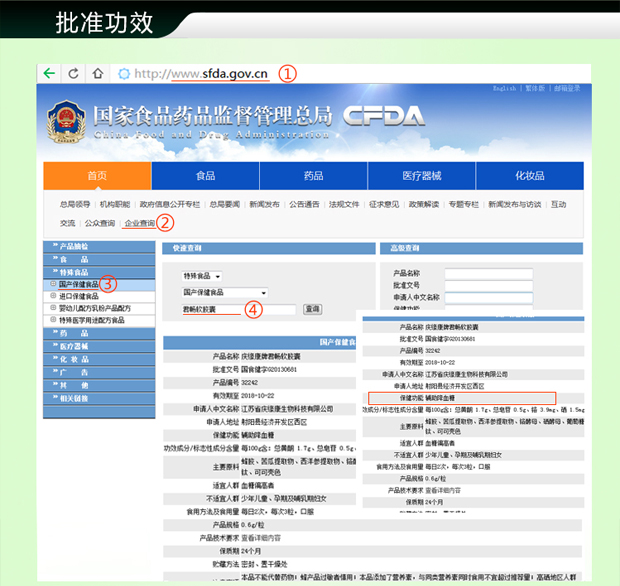Screen dimensions: 620x586
Task: Open the 总局领导 link
Action: tap(75, 204)
